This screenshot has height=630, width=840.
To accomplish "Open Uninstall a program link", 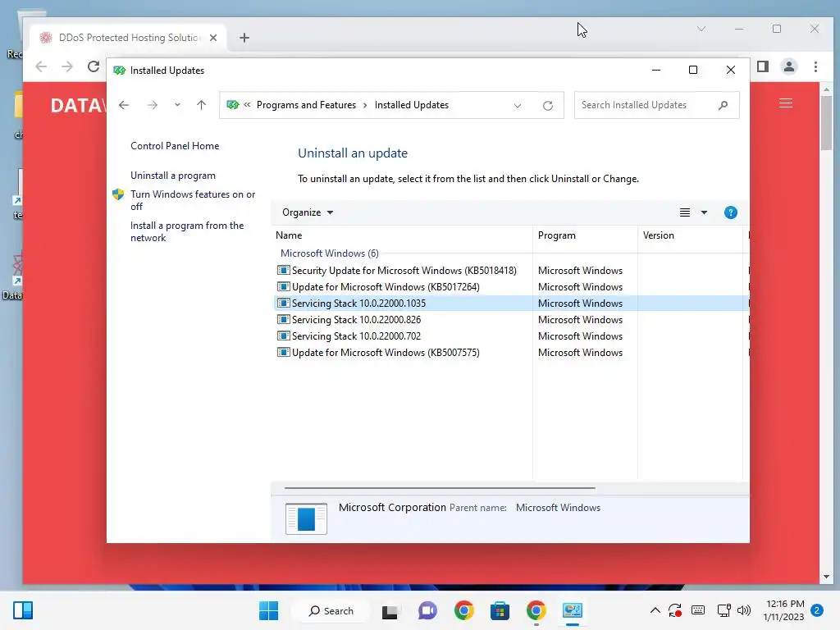I will [x=173, y=176].
